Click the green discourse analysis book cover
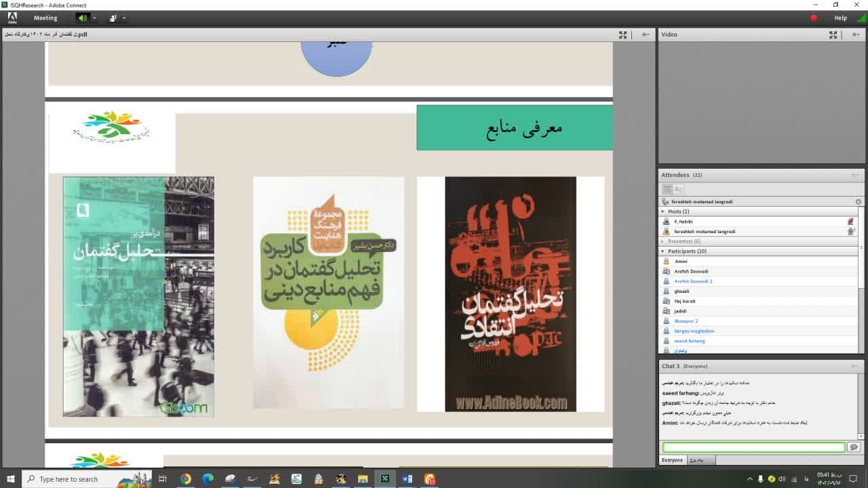868x488 pixels. tap(138, 296)
